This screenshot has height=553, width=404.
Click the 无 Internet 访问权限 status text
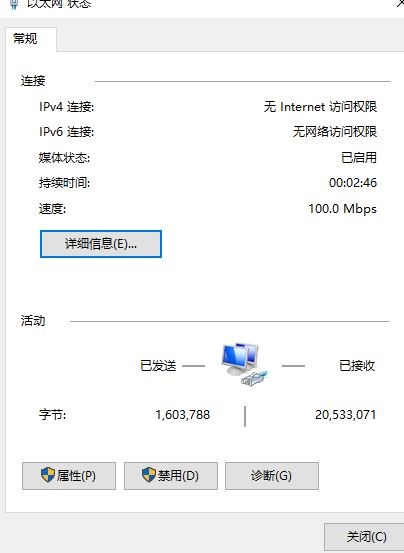coord(320,107)
